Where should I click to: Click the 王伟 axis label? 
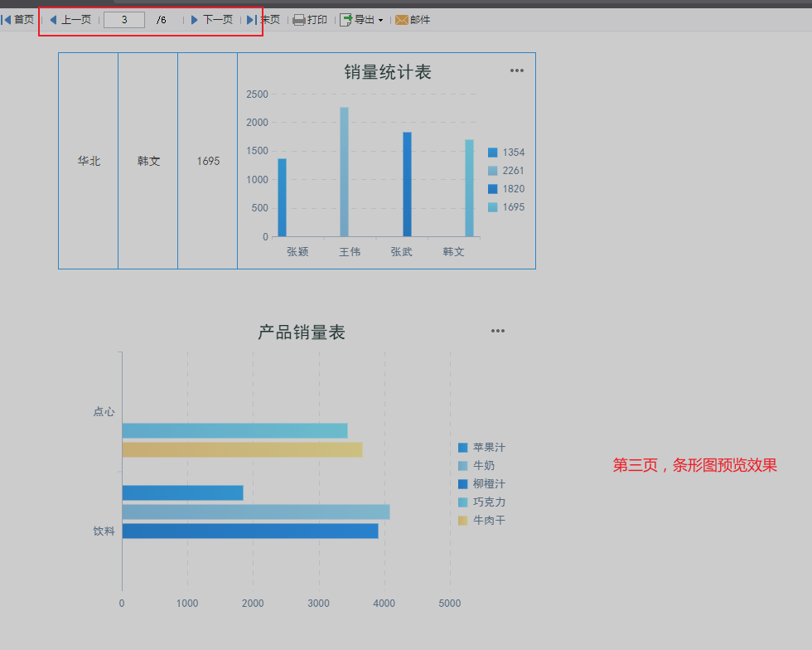coord(350,252)
